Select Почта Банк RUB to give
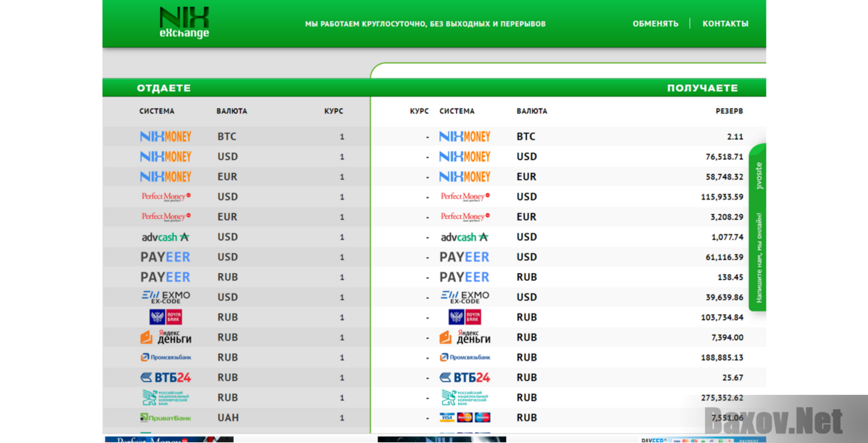The height and width of the screenshot is (443, 868). pyautogui.click(x=236, y=317)
